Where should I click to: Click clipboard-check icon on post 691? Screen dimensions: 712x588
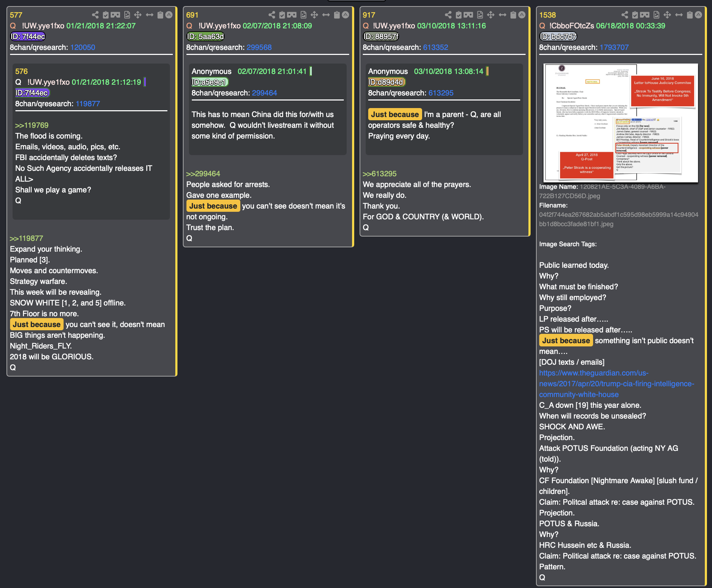(x=282, y=15)
